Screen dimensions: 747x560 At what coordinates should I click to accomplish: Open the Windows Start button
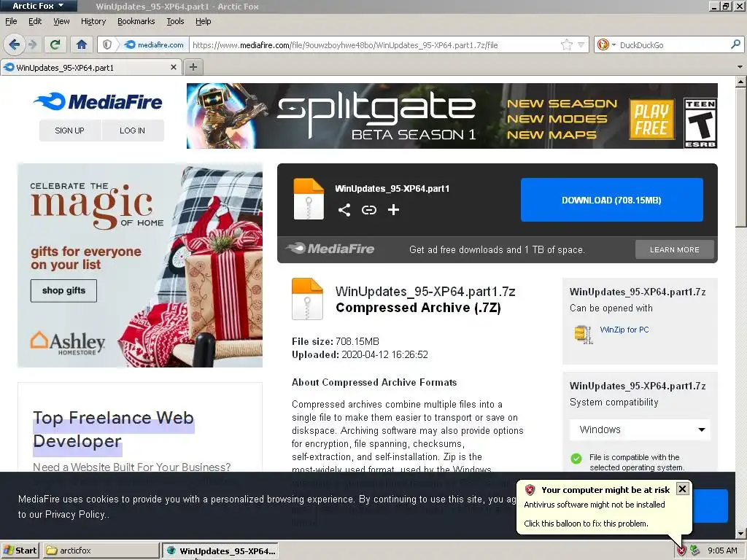20,551
